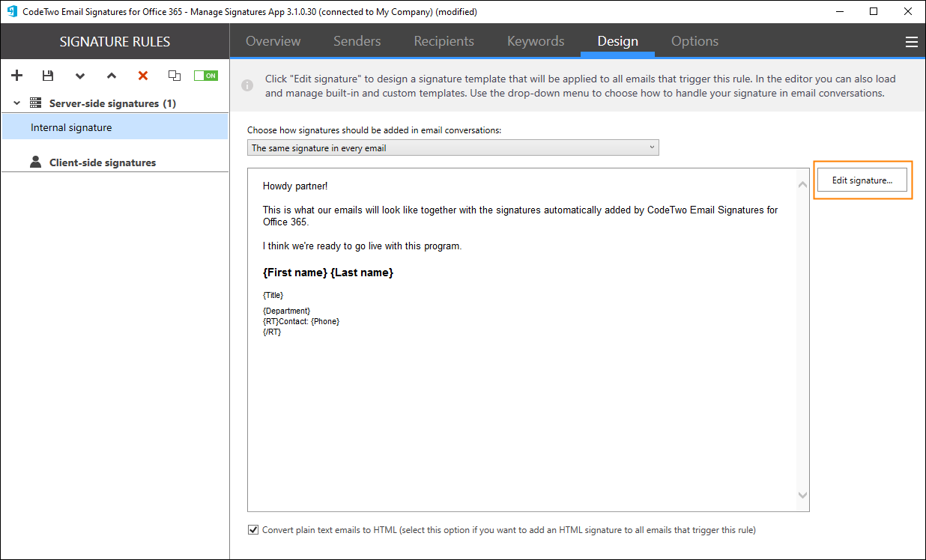Image resolution: width=926 pixels, height=560 pixels.
Task: Enable the info banner icon
Action: tap(247, 85)
